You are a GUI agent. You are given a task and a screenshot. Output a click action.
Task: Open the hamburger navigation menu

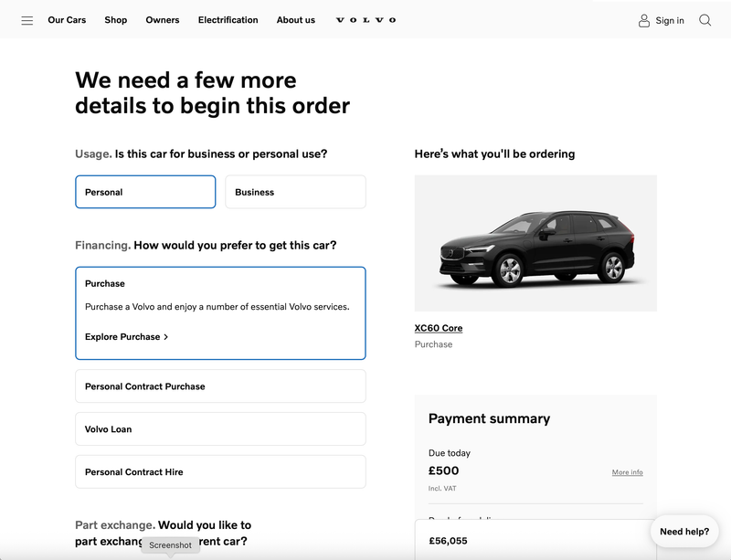pos(27,20)
